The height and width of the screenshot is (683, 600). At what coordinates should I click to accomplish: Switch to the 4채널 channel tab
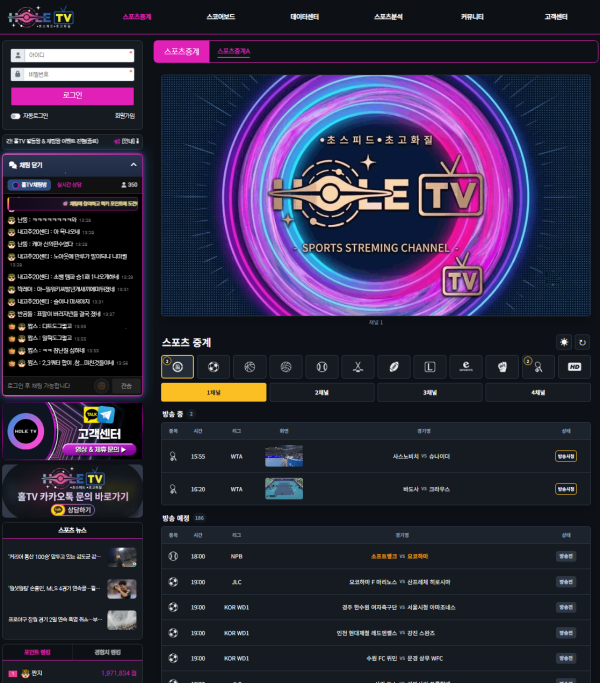click(x=538, y=392)
